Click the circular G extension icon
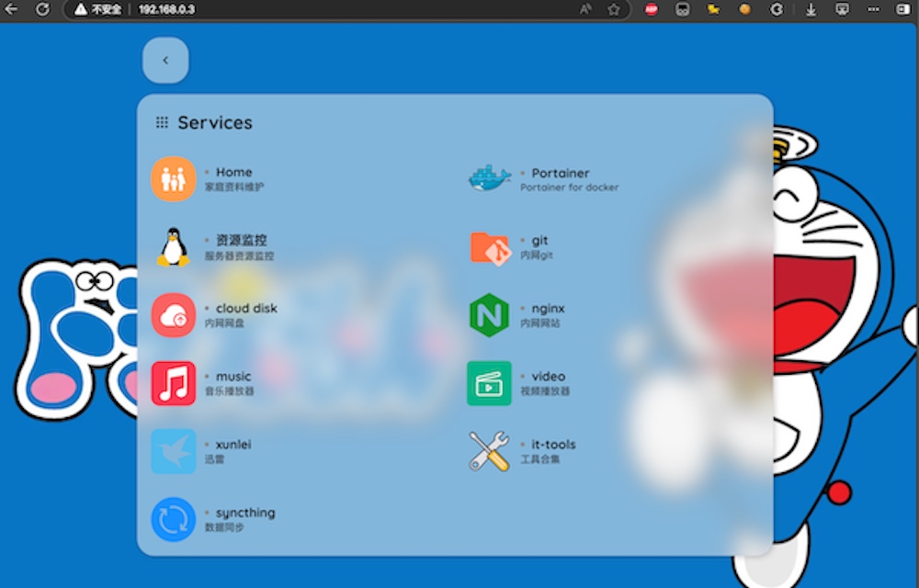Viewport: 919px width, 588px height. tap(776, 9)
